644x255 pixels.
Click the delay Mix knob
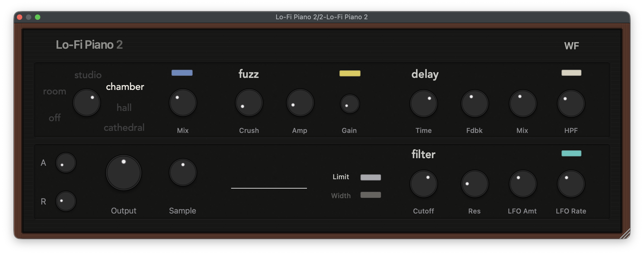tap(523, 103)
